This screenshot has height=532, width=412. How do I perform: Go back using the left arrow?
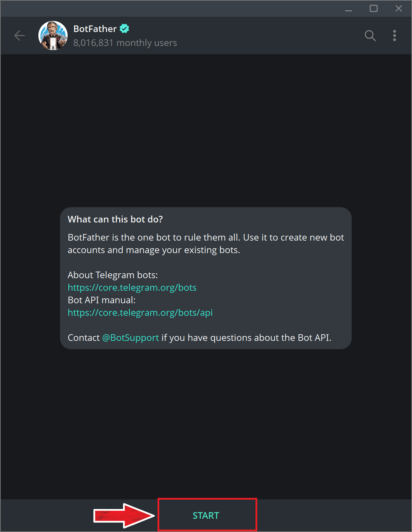20,36
